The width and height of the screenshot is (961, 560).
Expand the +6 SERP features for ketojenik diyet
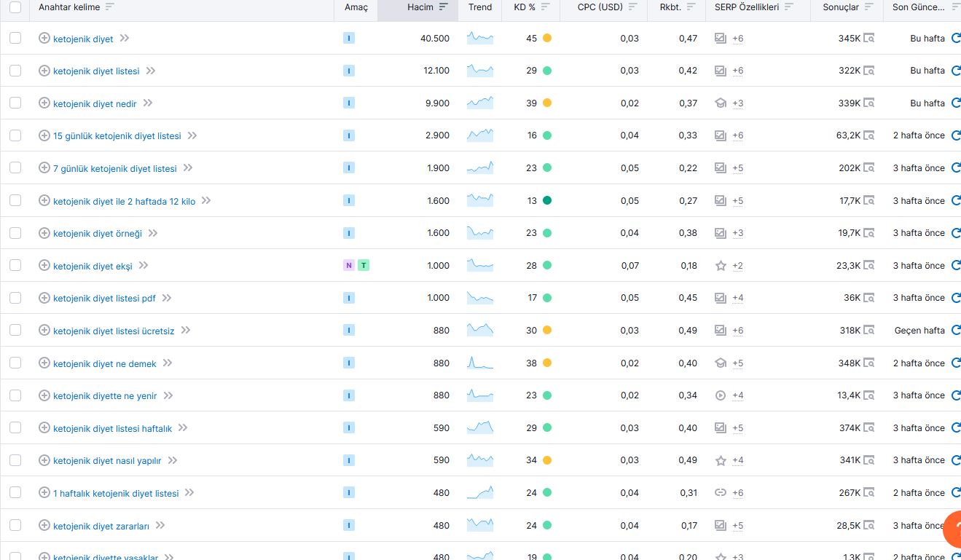[738, 39]
